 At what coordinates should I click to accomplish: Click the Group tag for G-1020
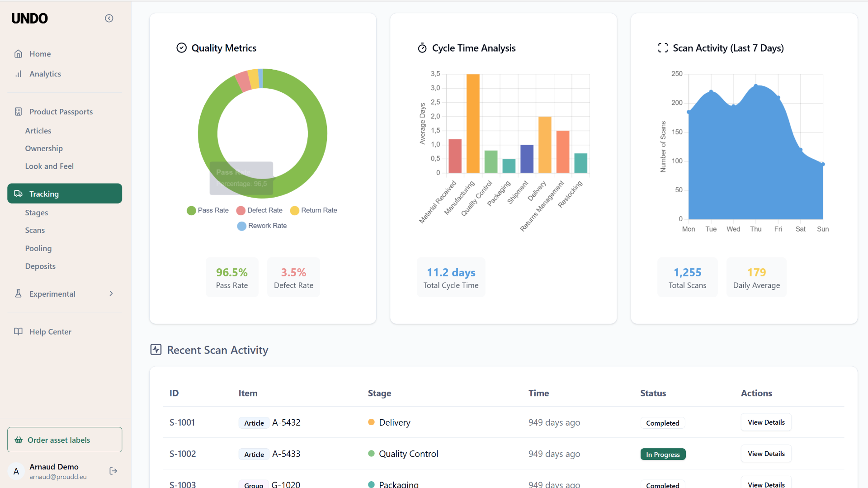[x=254, y=484]
